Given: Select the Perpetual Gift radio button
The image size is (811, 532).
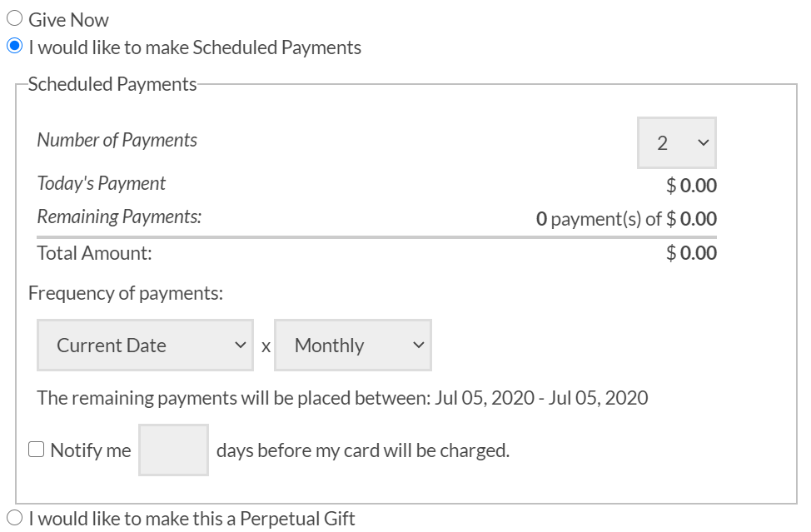Looking at the screenshot, I should pyautogui.click(x=15, y=518).
